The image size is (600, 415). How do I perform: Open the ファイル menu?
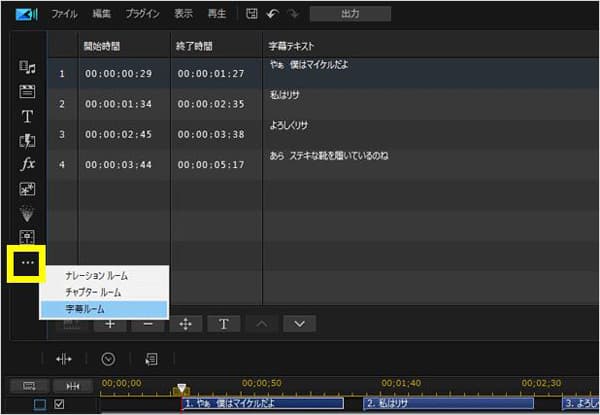(x=64, y=14)
